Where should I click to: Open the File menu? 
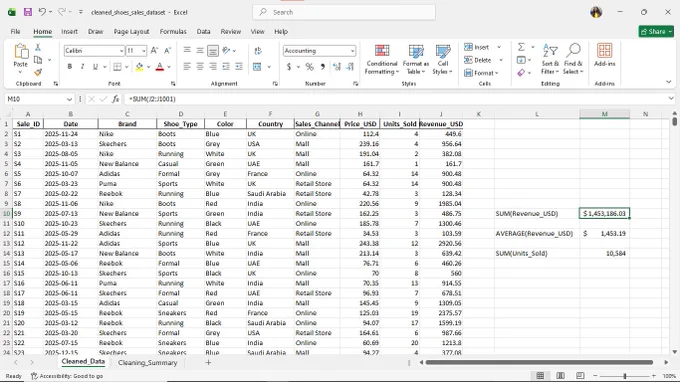point(15,32)
